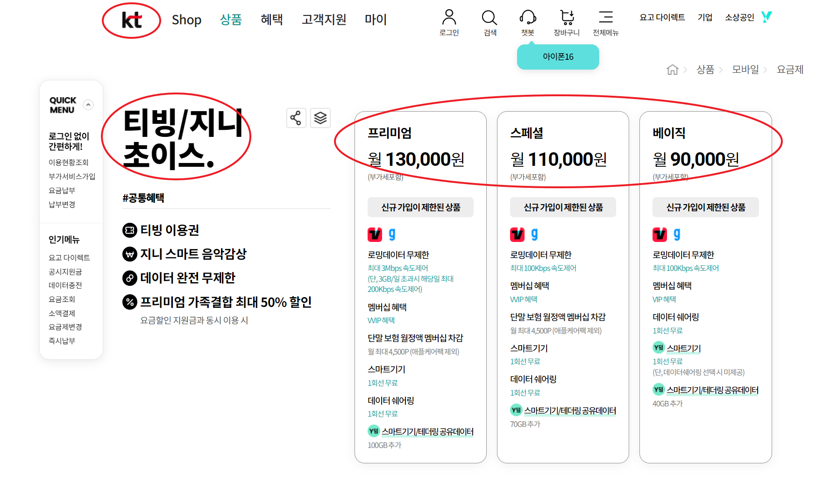Click 상품 in the breadcrumb

pos(705,70)
